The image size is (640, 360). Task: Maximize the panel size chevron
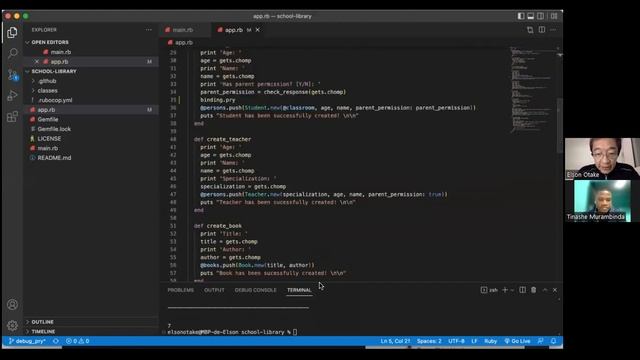(x=545, y=290)
